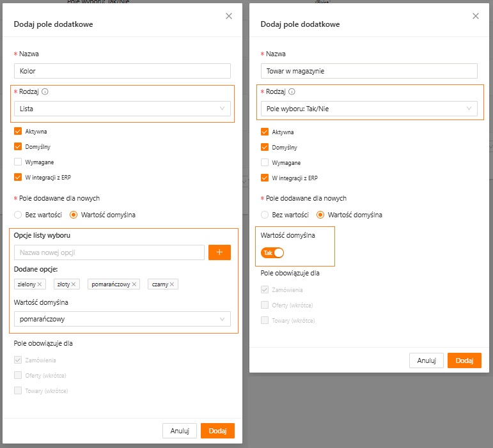
Task: Remove the 'czarny' option tag
Action: pyautogui.click(x=173, y=284)
